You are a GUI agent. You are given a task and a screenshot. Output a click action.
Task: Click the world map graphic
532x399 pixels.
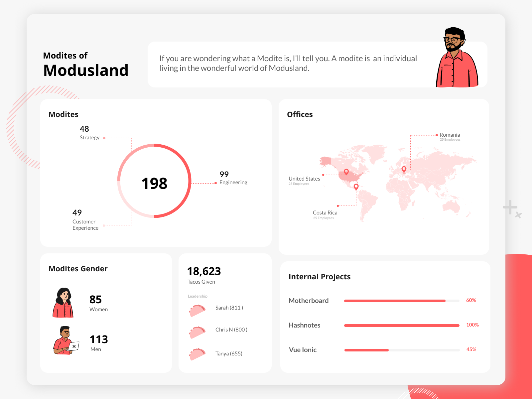tap(398, 183)
